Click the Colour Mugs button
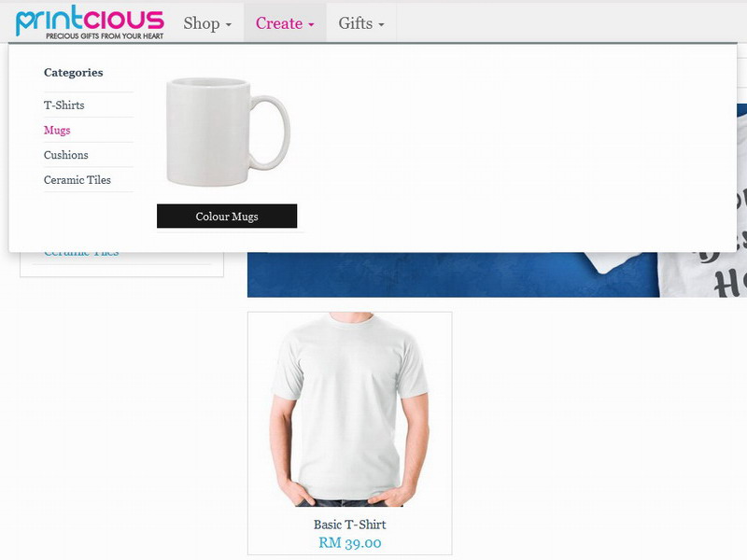This screenshot has height=560, width=747. [227, 217]
